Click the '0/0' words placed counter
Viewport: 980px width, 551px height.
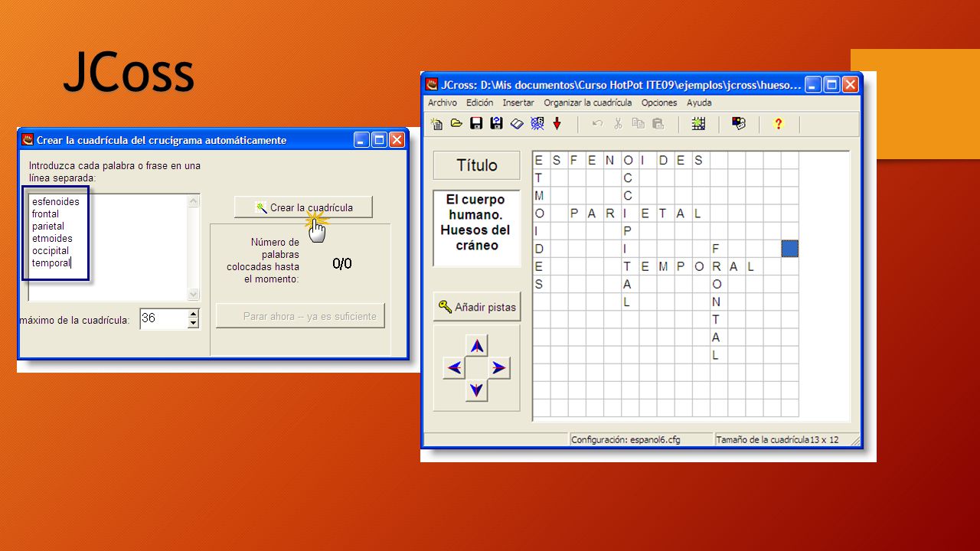coord(342,264)
